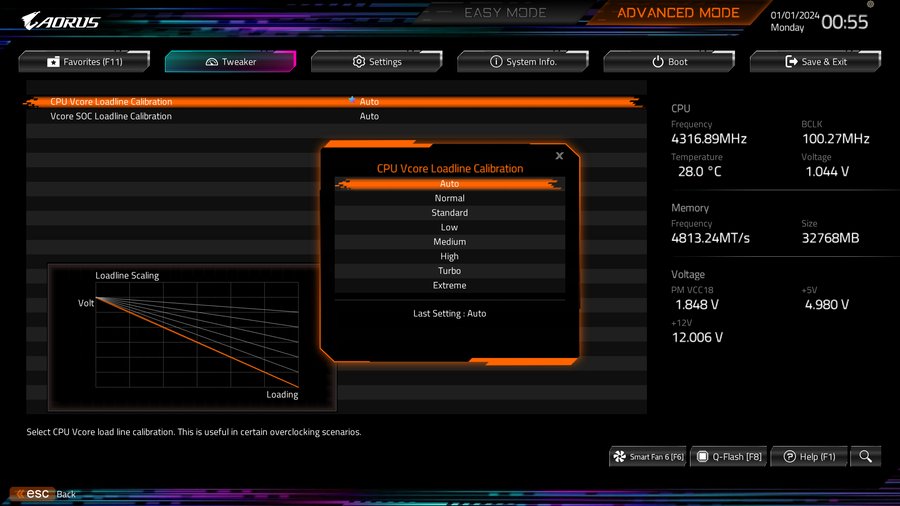Click the favorite star on CPU Vcore row
The width and height of the screenshot is (900, 506).
click(352, 100)
